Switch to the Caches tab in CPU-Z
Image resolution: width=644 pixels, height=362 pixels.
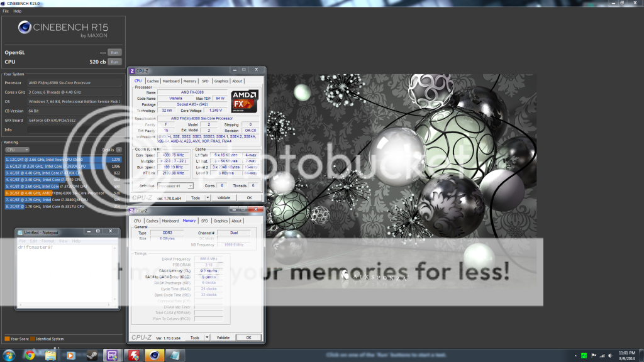(153, 81)
